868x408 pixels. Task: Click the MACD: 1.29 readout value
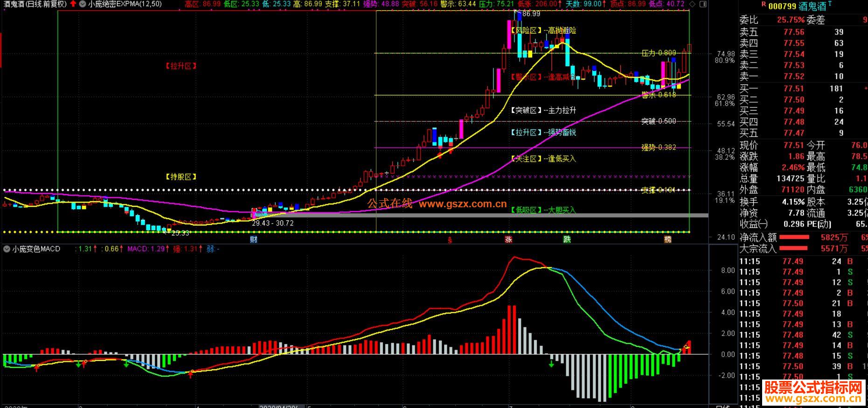pos(146,249)
